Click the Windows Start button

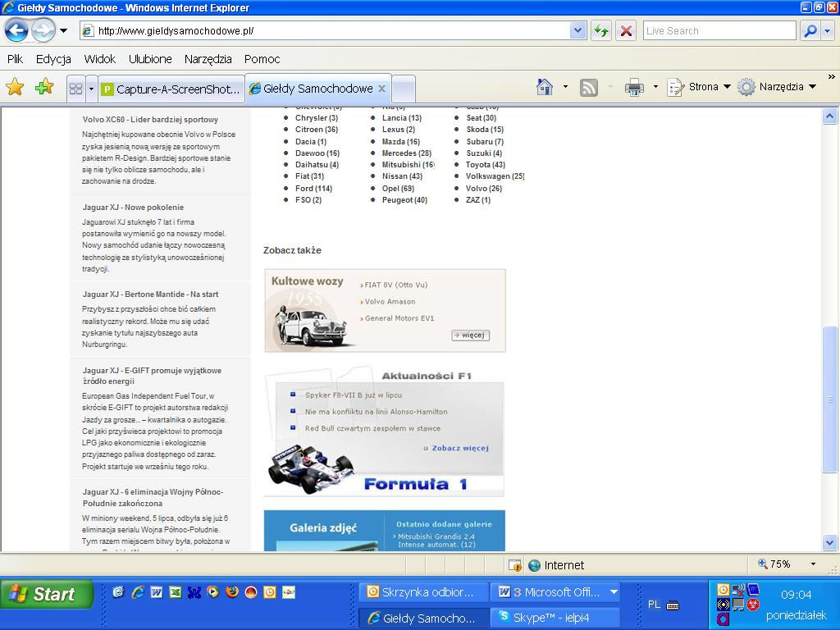pyautogui.click(x=47, y=594)
